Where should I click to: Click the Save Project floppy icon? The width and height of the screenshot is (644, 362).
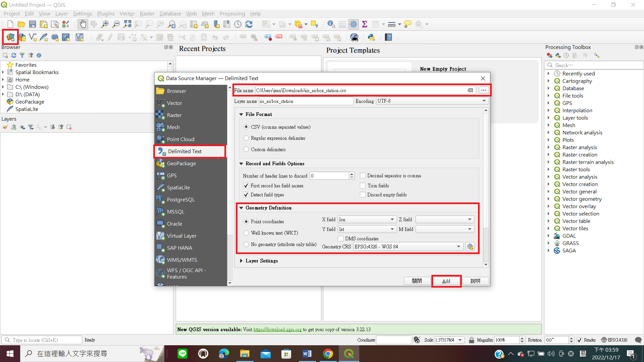tap(33, 24)
